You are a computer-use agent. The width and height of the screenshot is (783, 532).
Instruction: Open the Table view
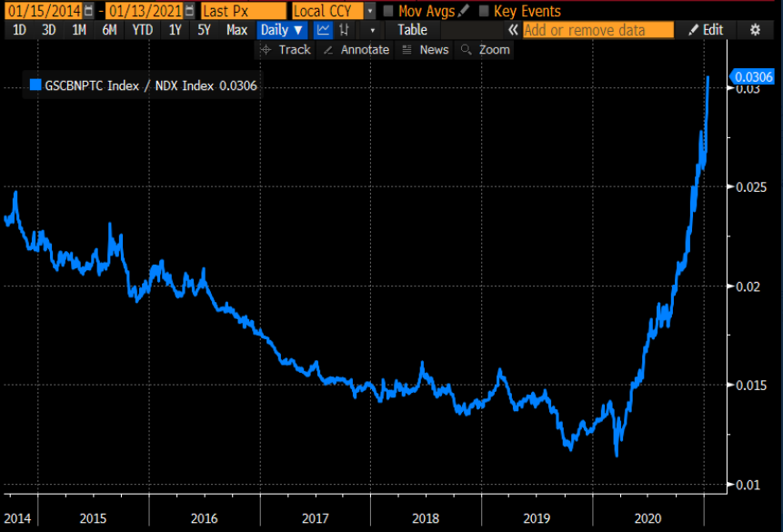[x=412, y=30]
